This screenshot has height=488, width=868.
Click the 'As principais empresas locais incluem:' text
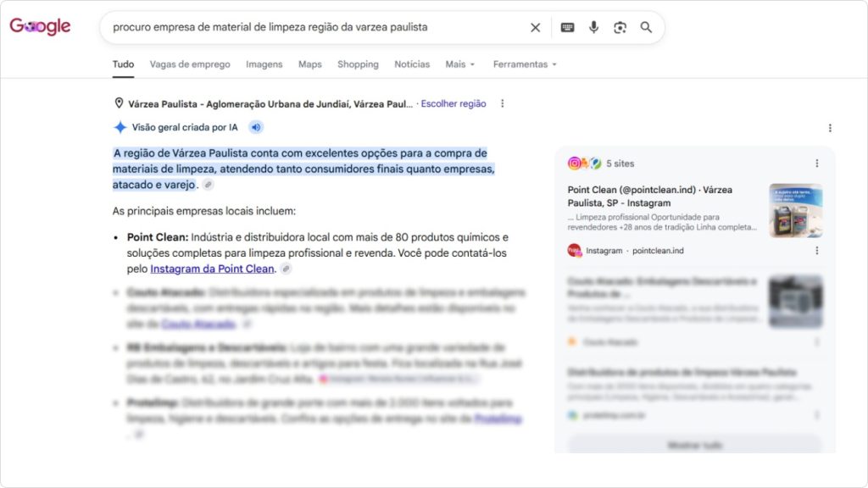pos(204,211)
